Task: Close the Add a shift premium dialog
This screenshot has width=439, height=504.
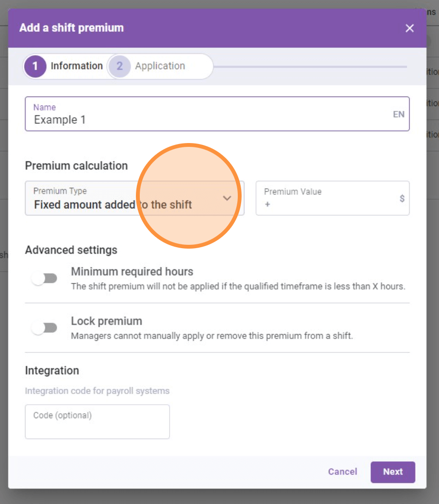Action: pyautogui.click(x=409, y=28)
